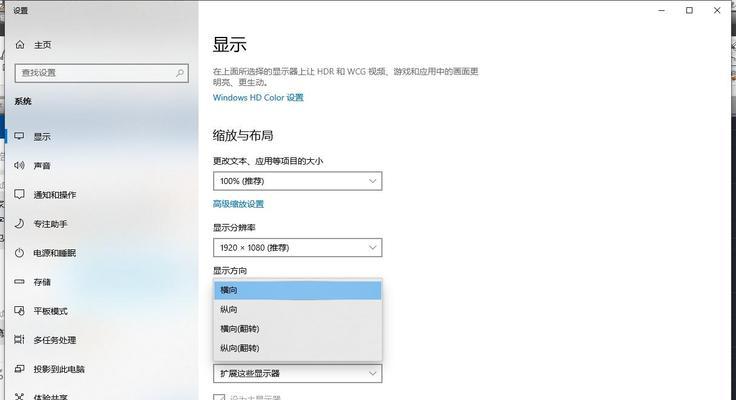This screenshot has height=400, width=736.
Task: Open 通知和操作 notification icon
Action: click(x=19, y=194)
